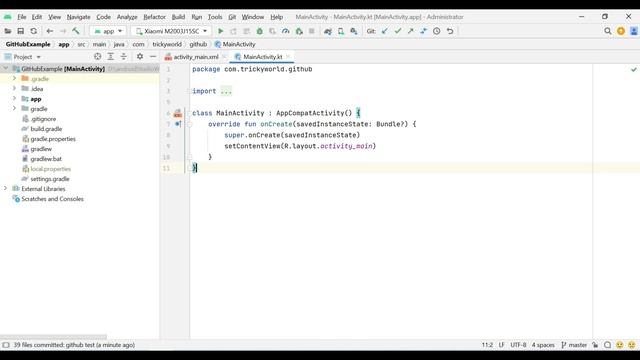Sync project with Gradle files icon
This screenshot has height=360, width=640.
328,31
